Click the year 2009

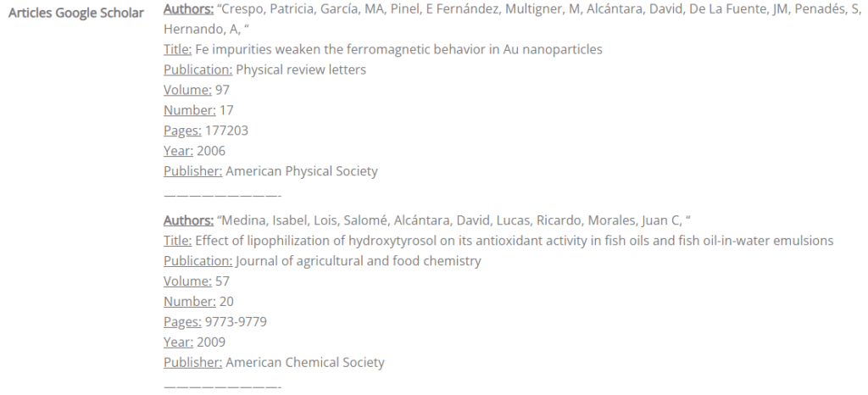click(211, 342)
